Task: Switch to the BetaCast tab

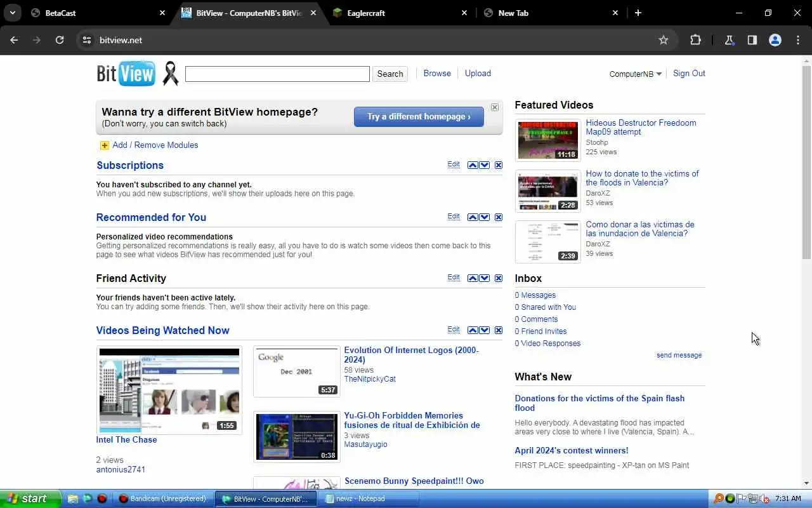Action: pos(98,13)
